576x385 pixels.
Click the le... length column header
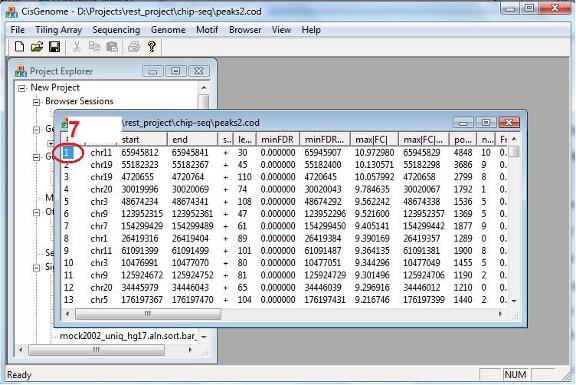[x=245, y=140]
